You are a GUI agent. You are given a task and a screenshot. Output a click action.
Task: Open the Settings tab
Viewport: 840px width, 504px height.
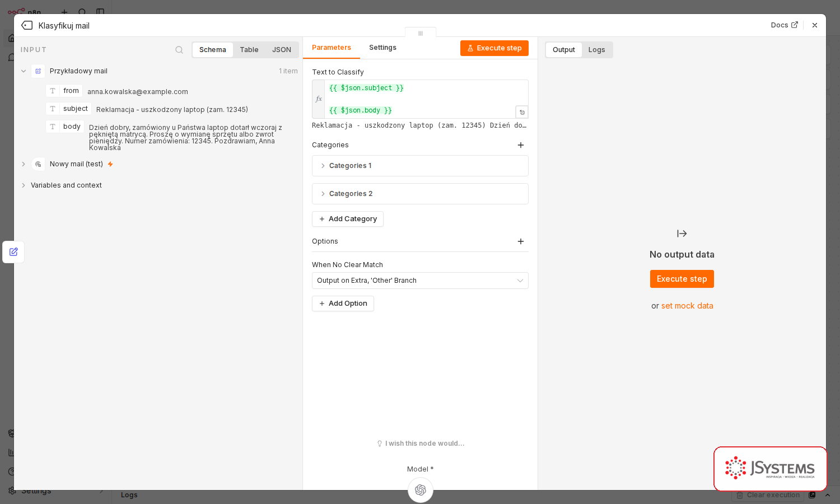[x=382, y=48]
